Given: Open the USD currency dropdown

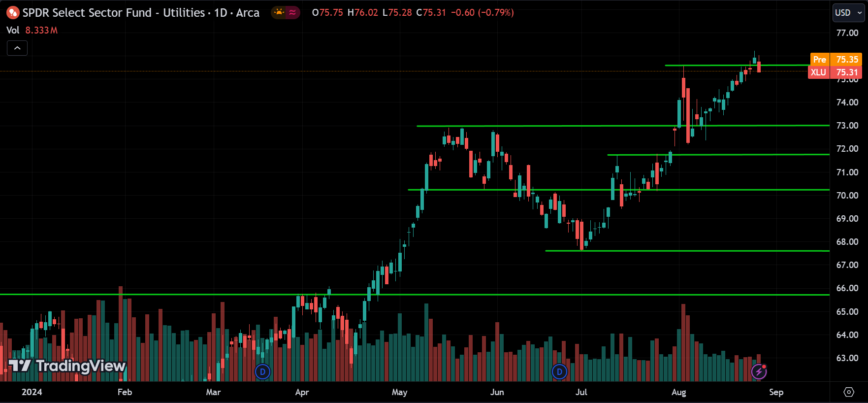Looking at the screenshot, I should (x=848, y=13).
